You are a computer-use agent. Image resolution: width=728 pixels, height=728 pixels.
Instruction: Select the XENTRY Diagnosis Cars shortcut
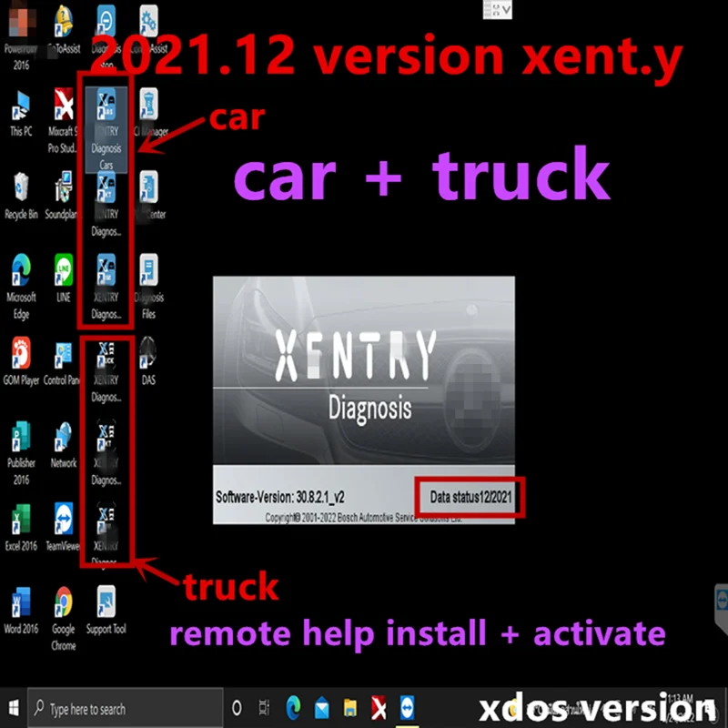click(106, 129)
